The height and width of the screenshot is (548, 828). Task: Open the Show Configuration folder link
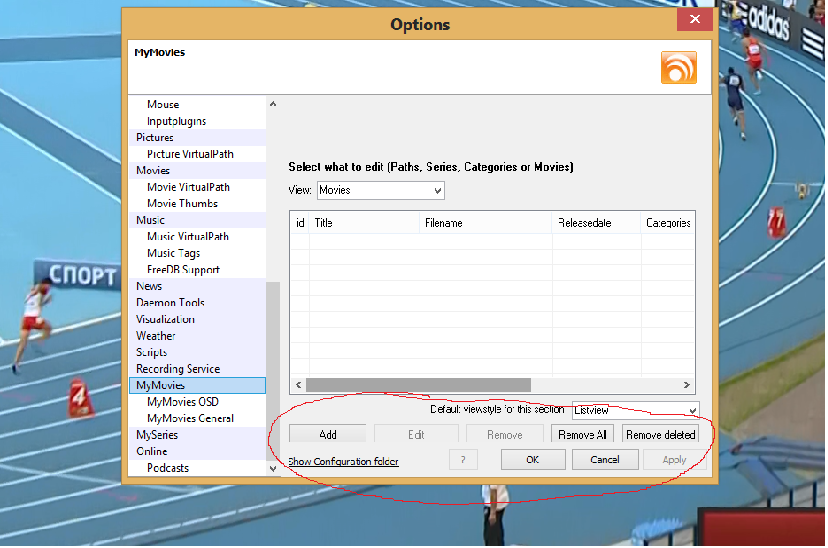coord(343,461)
